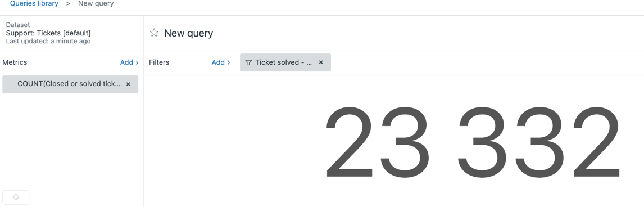Remove the Ticket solved filter
644x207 pixels.
321,62
